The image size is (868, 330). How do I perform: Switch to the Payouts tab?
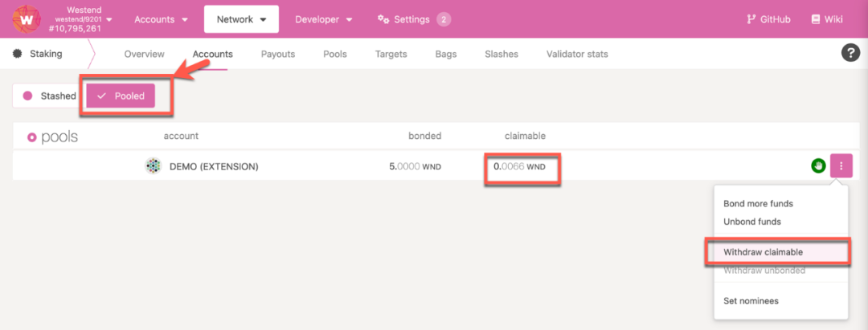click(278, 54)
